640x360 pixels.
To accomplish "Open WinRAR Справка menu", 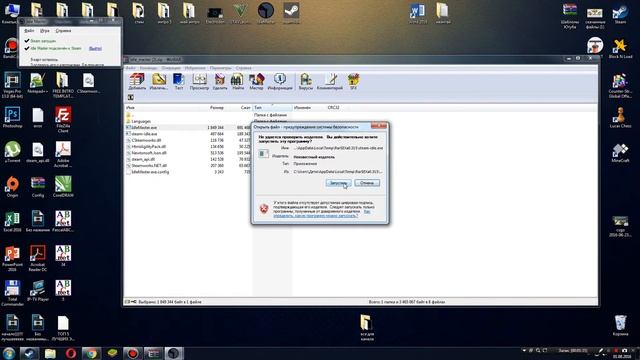I will [x=243, y=68].
